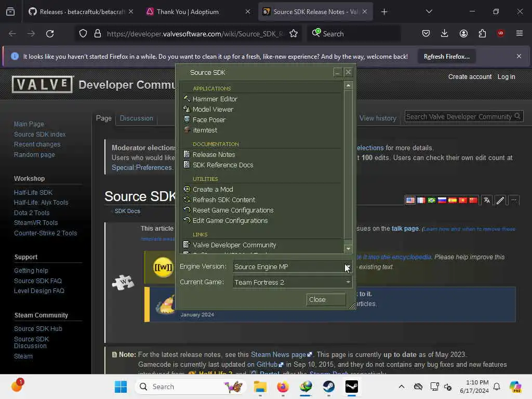Open Edit Game Configurations
This screenshot has width=532, height=399.
tap(230, 221)
